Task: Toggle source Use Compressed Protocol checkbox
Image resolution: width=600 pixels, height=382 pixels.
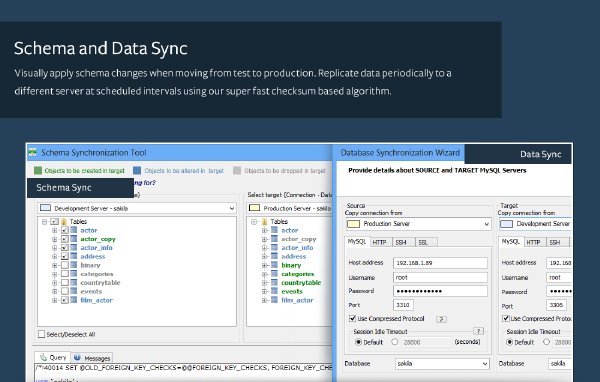Action: pyautogui.click(x=352, y=318)
